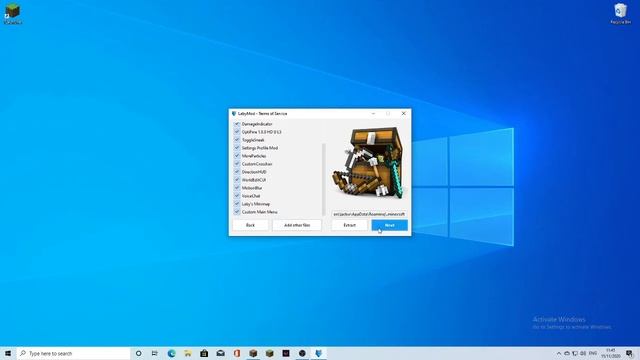
Task: Click the network tray icon
Action: (x=575, y=353)
